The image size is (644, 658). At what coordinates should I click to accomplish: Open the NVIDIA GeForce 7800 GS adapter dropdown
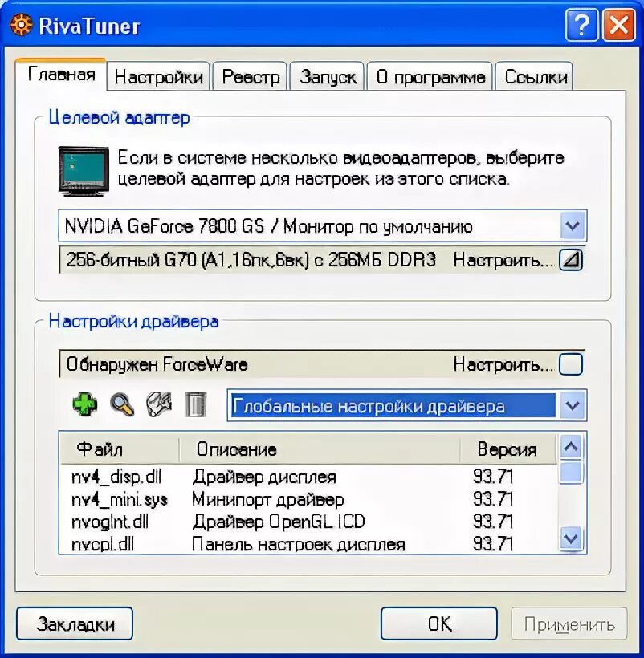click(572, 226)
